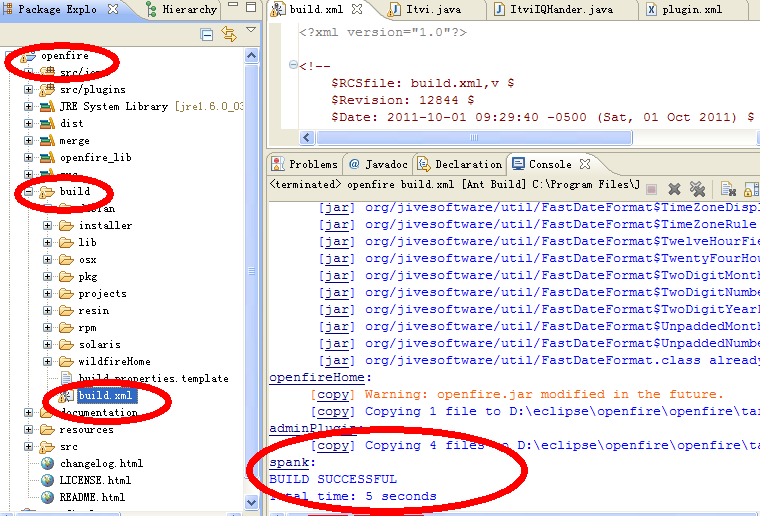760x516 pixels.
Task: Select the wildfireHome folder icon
Action: [x=66, y=361]
